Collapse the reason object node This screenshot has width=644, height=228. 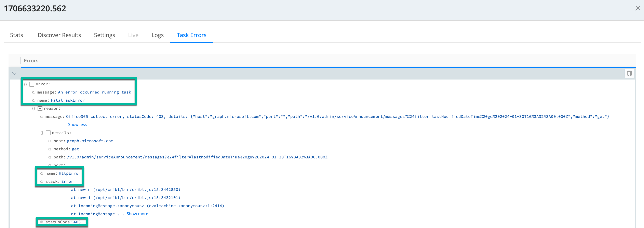(40, 108)
